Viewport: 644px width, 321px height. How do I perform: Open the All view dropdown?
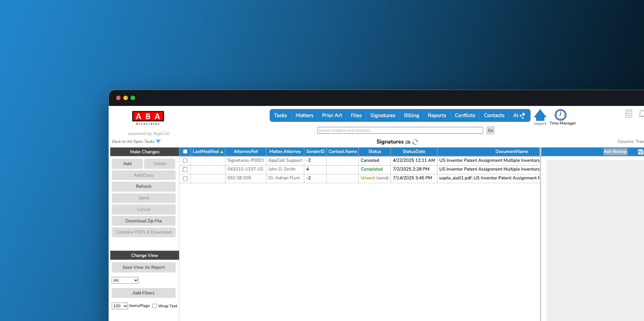click(125, 280)
